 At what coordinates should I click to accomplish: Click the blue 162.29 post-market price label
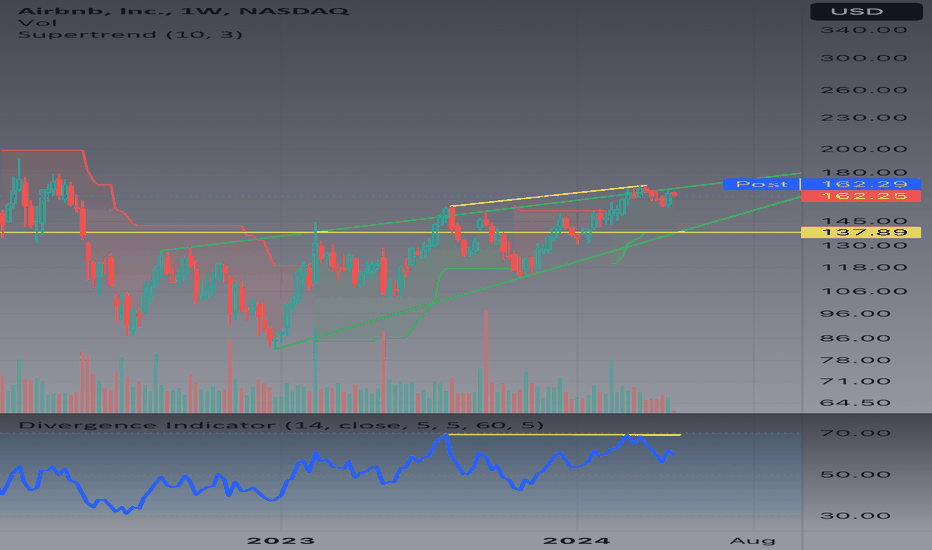pos(861,184)
